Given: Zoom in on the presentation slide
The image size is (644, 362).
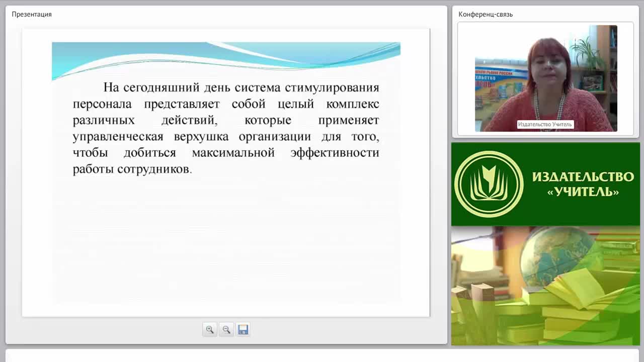Looking at the screenshot, I should tap(210, 329).
